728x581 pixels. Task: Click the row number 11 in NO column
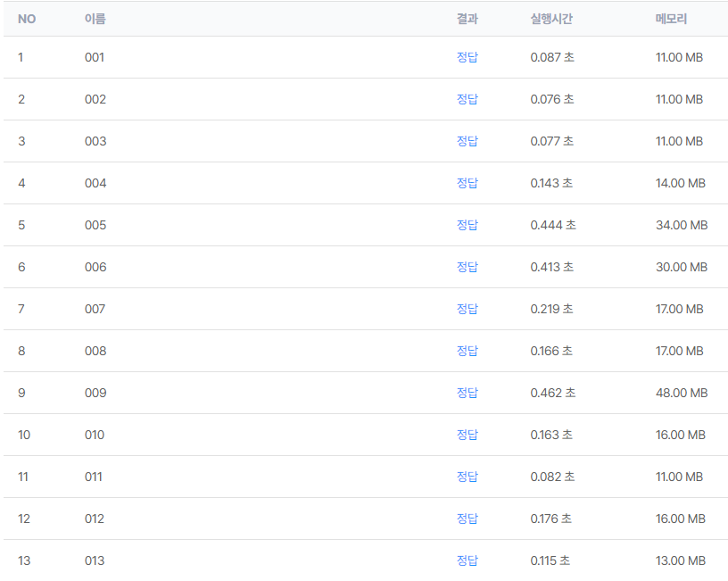coord(23,477)
